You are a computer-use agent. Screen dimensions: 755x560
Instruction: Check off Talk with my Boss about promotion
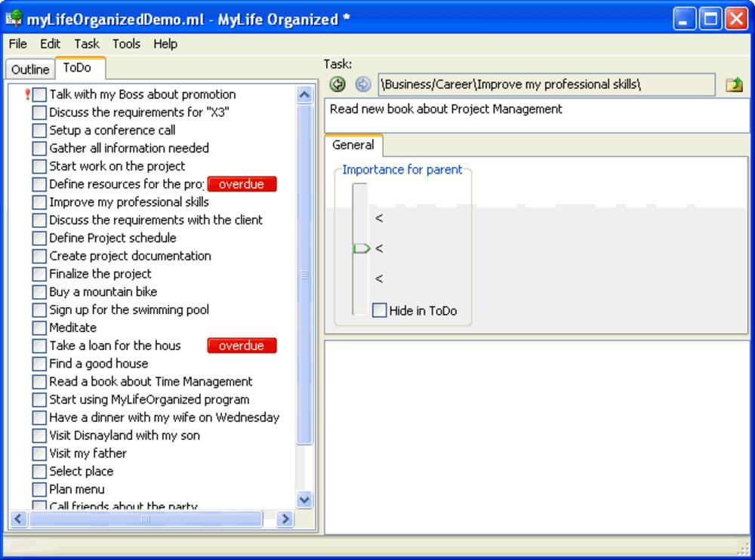coord(39,94)
